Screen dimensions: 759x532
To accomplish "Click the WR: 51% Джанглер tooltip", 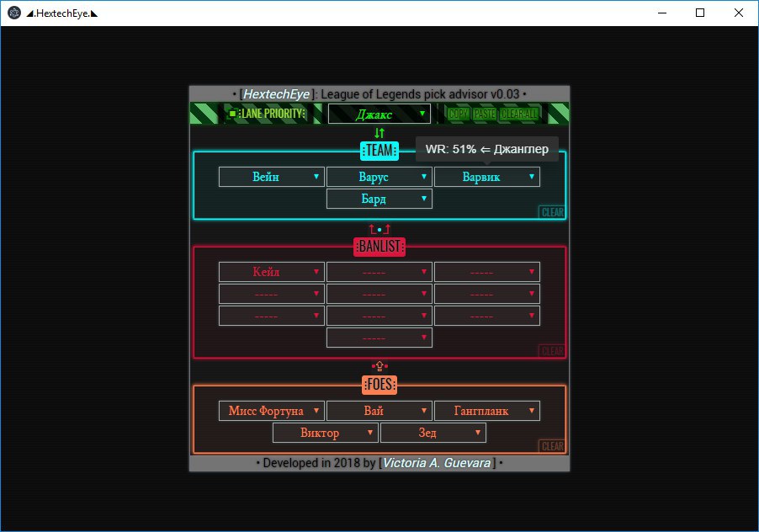I will (x=487, y=149).
